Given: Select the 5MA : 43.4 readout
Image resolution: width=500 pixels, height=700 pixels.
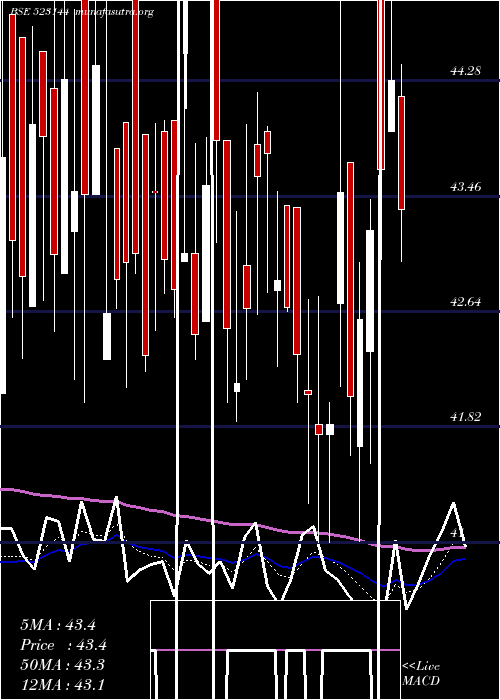Looking at the screenshot, I should point(58,625).
